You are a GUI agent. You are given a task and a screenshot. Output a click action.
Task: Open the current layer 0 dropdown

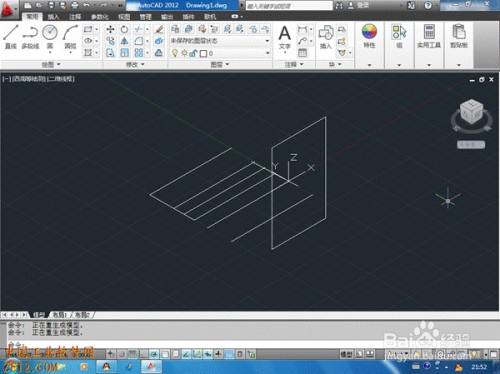coord(220,53)
